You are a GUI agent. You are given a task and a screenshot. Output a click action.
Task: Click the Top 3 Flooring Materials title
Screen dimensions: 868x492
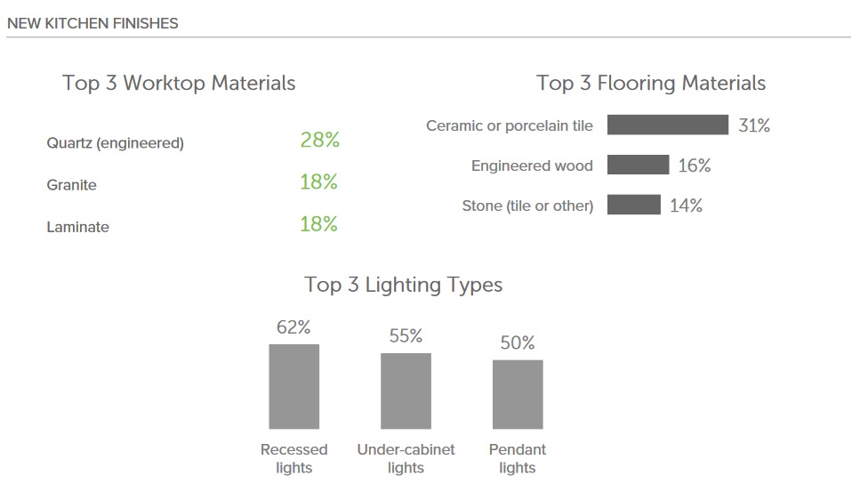pos(651,83)
